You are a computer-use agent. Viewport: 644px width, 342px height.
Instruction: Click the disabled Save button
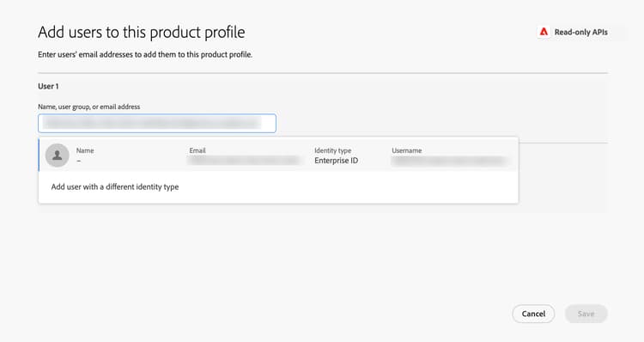click(x=586, y=314)
